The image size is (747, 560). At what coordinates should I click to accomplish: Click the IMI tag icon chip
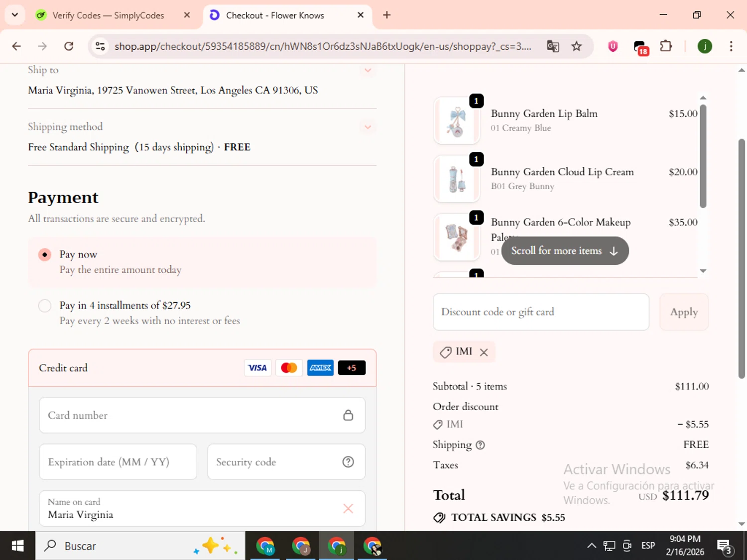(446, 352)
